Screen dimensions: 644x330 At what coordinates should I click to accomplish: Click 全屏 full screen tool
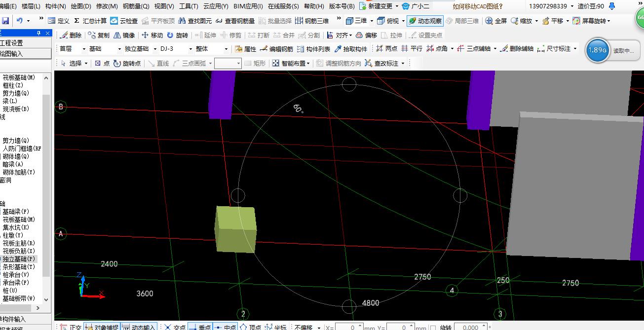496,21
